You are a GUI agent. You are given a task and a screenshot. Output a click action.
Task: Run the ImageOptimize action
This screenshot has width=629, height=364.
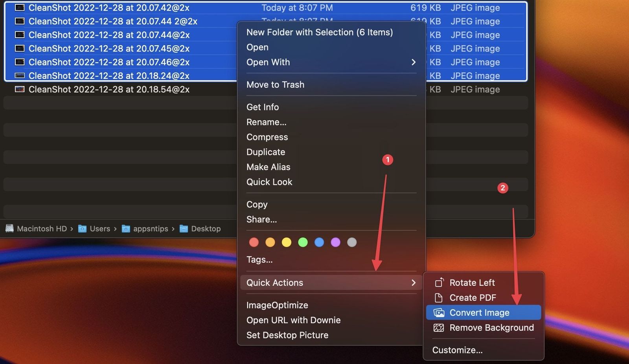click(x=277, y=305)
